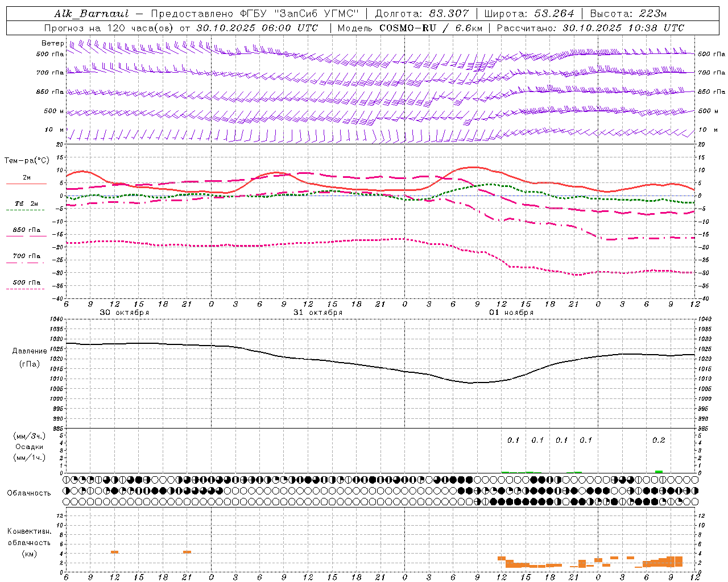Screen dimensions: 728x582
Task: Click the 'Осадки' precipitation label
Action: tap(30, 447)
